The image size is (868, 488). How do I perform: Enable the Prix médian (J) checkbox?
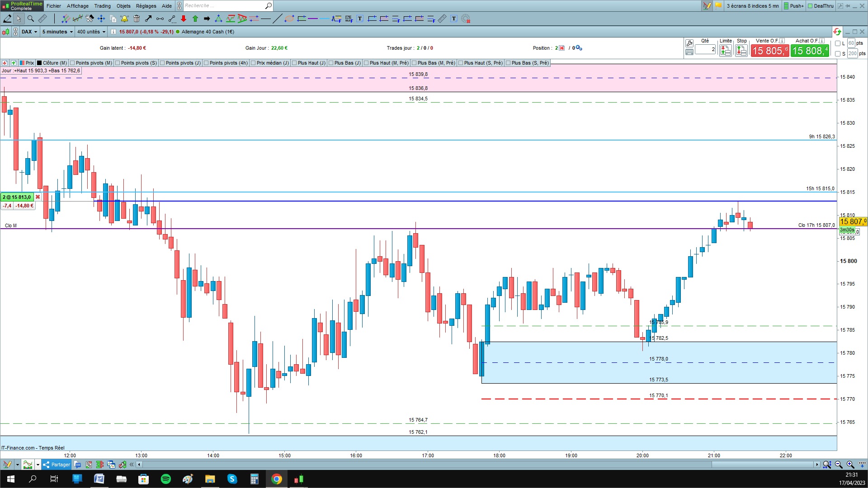coord(253,63)
